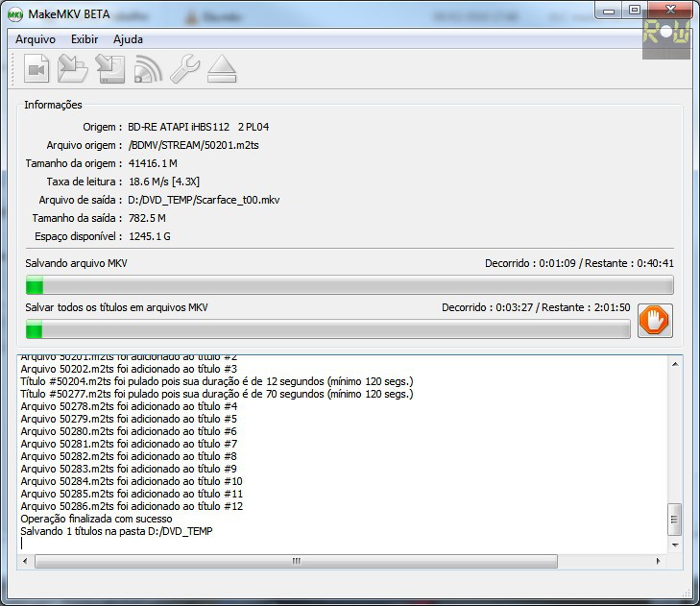Image resolution: width=700 pixels, height=606 pixels.
Task: Stop the operation with the hand button
Action: click(655, 321)
